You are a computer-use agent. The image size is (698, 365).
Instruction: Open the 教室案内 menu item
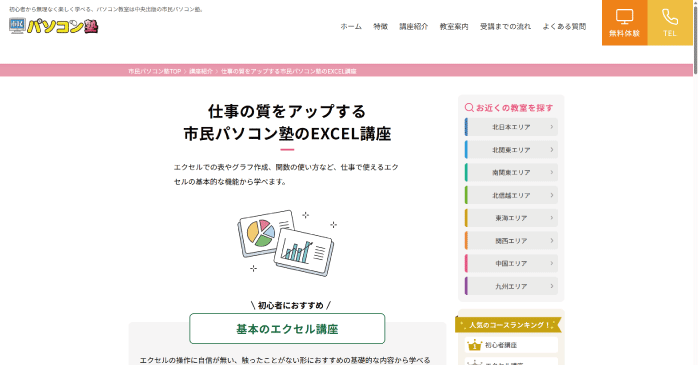coord(454,27)
